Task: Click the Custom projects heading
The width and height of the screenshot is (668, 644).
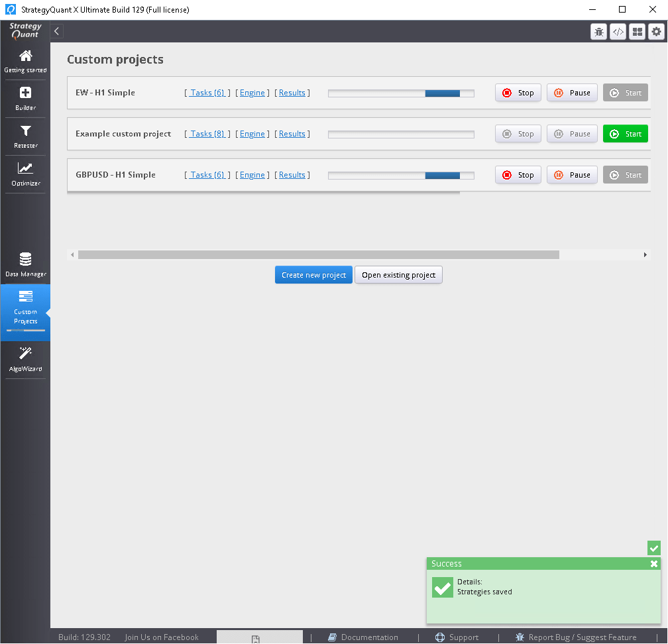Action: tap(115, 59)
